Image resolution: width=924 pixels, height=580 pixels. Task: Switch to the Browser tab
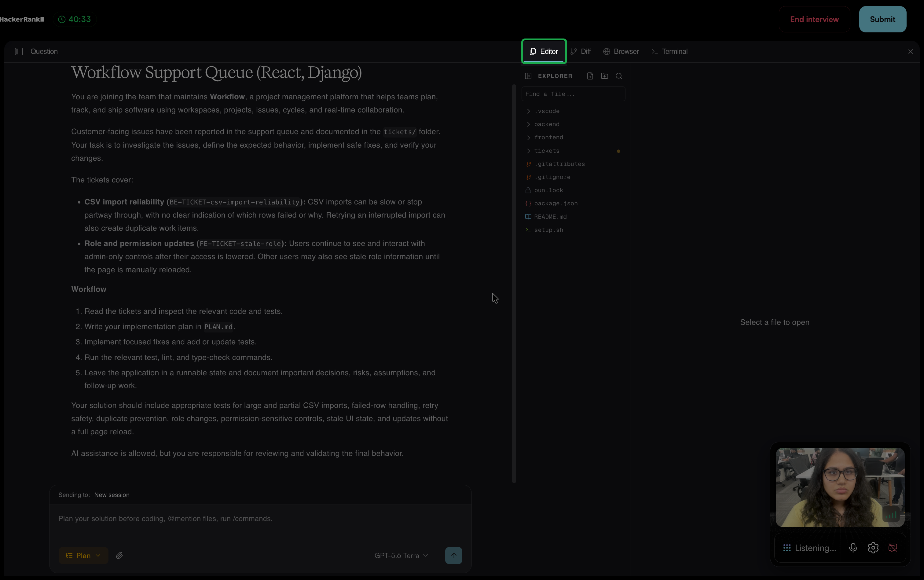pos(621,51)
